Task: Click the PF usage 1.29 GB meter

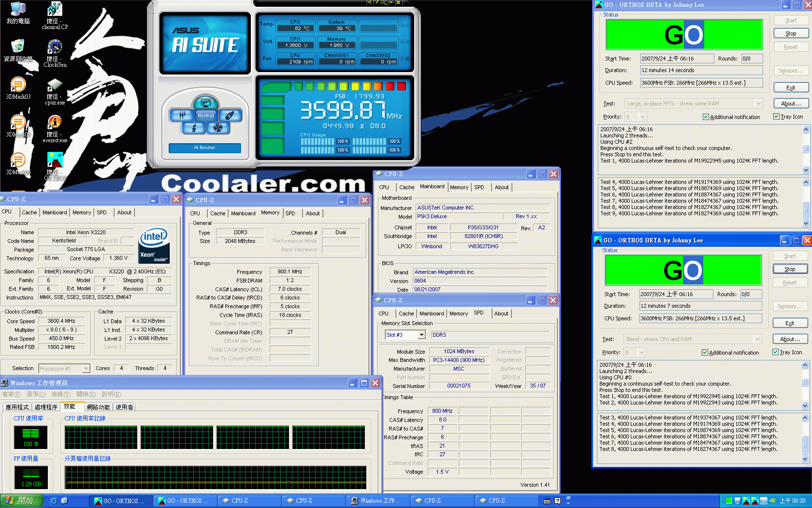Action: coord(31,477)
